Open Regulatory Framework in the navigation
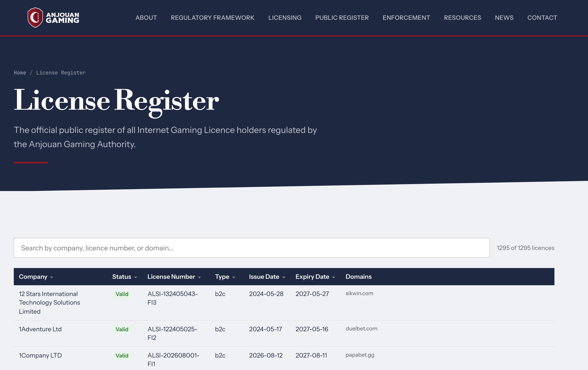Viewport: 588px width, 370px height. pos(212,18)
